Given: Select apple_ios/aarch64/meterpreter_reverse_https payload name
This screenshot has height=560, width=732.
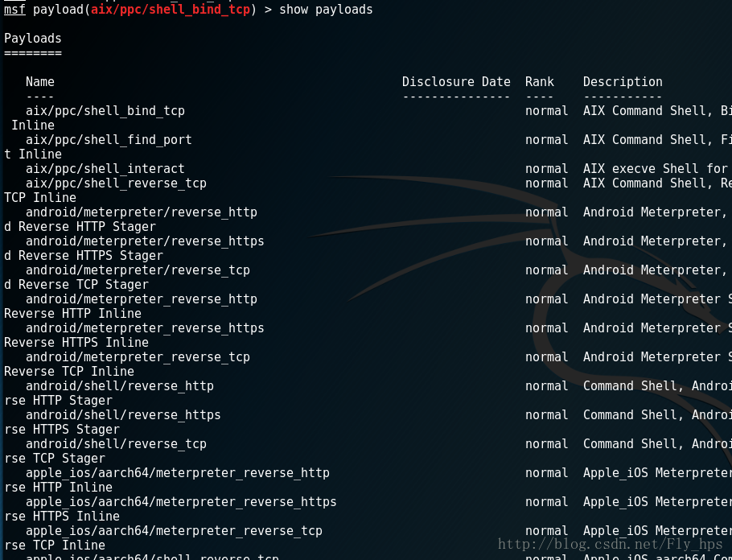Looking at the screenshot, I should (x=181, y=501).
